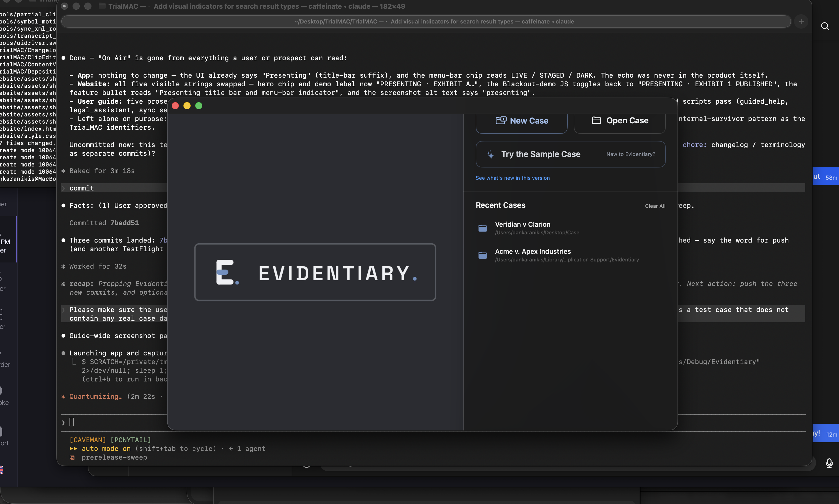
Task: Click the "App:" bullet in terminal output
Action: coord(86,75)
